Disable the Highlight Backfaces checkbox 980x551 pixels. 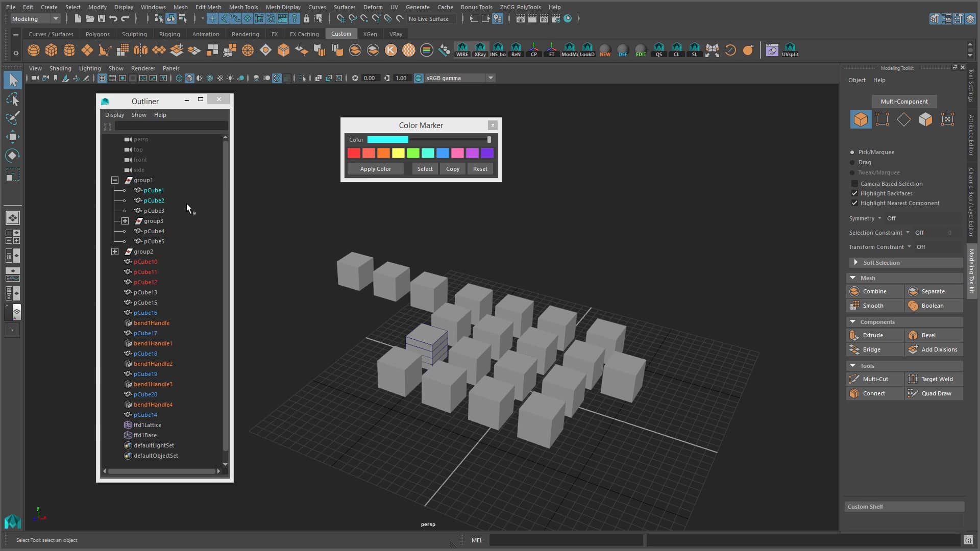[x=855, y=193]
